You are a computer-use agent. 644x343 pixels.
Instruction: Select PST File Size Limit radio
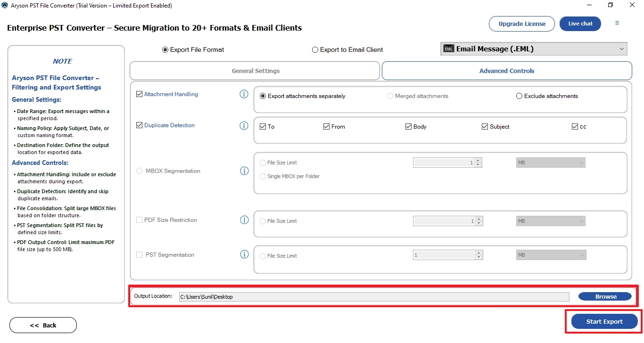pos(263,256)
